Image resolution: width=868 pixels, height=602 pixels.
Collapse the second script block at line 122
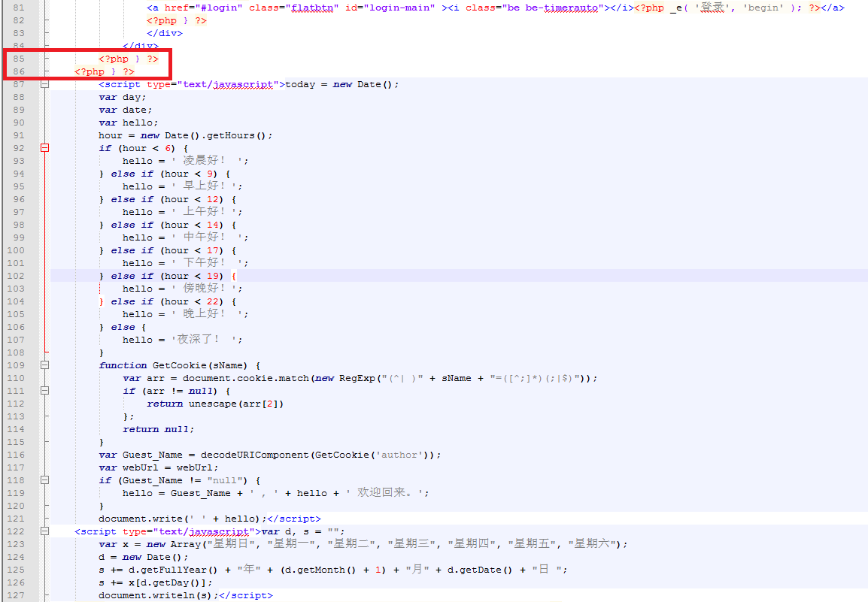pyautogui.click(x=44, y=531)
